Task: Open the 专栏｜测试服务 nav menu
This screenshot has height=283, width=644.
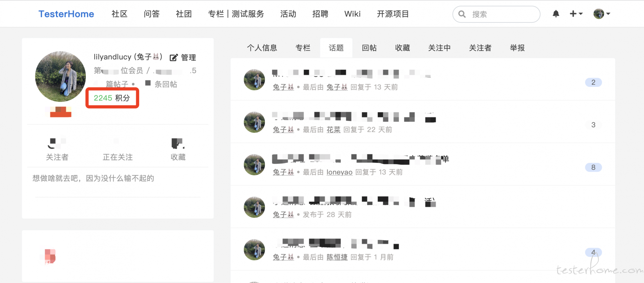Action: [236, 14]
